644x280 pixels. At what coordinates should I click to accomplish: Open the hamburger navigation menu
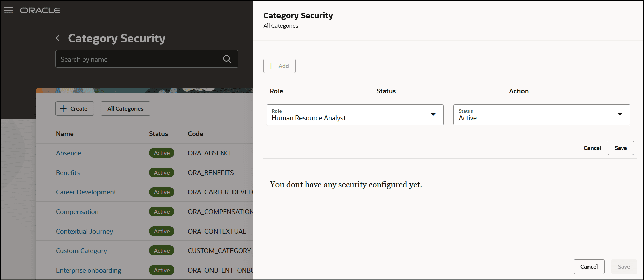(x=8, y=10)
